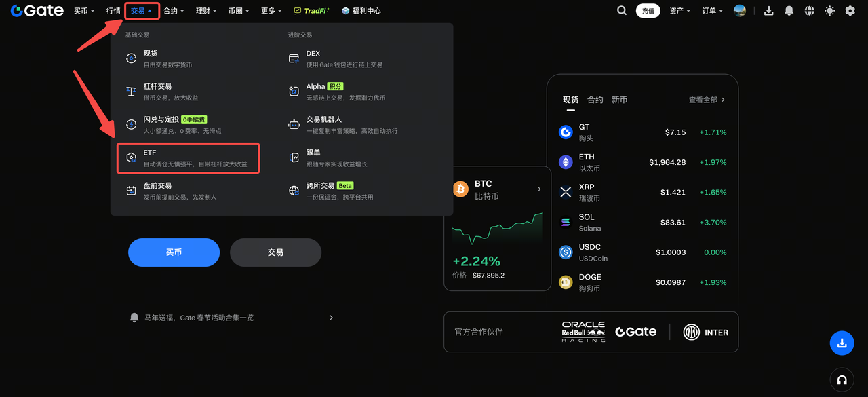Select ETF from trading menu

click(x=188, y=158)
